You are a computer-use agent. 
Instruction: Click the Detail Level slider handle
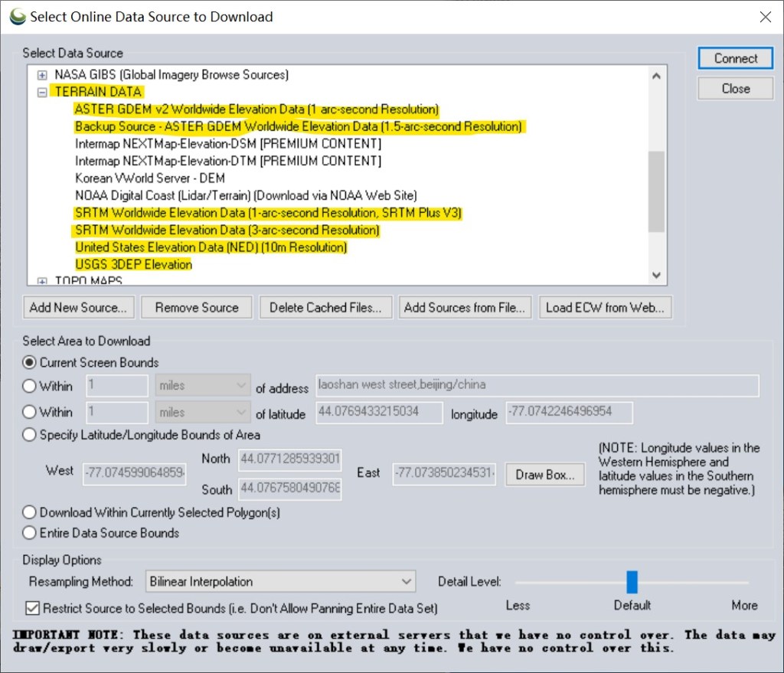[x=632, y=582]
